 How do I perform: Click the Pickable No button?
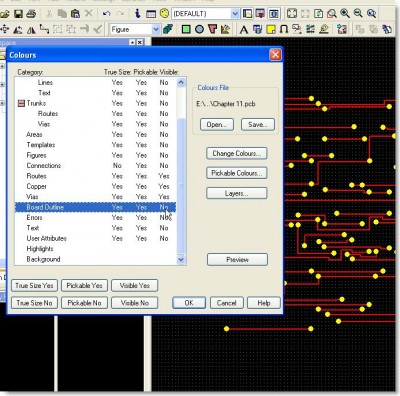84,303
